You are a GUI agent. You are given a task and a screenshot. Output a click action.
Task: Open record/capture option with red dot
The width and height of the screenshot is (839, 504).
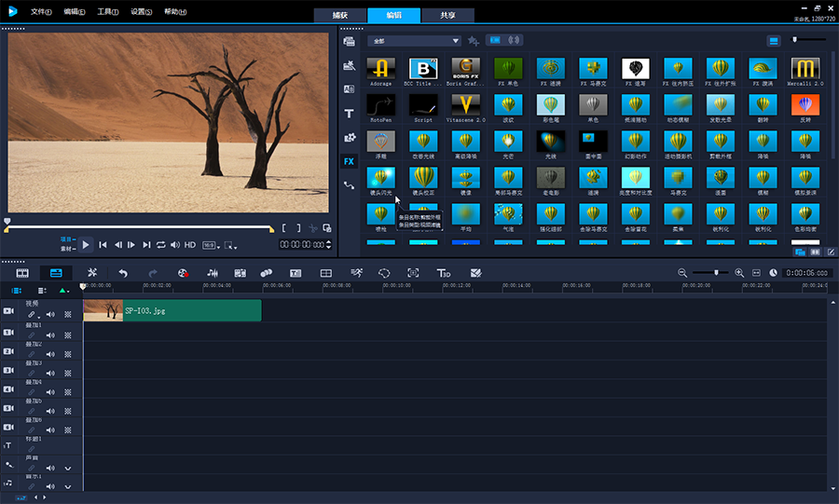pyautogui.click(x=183, y=273)
